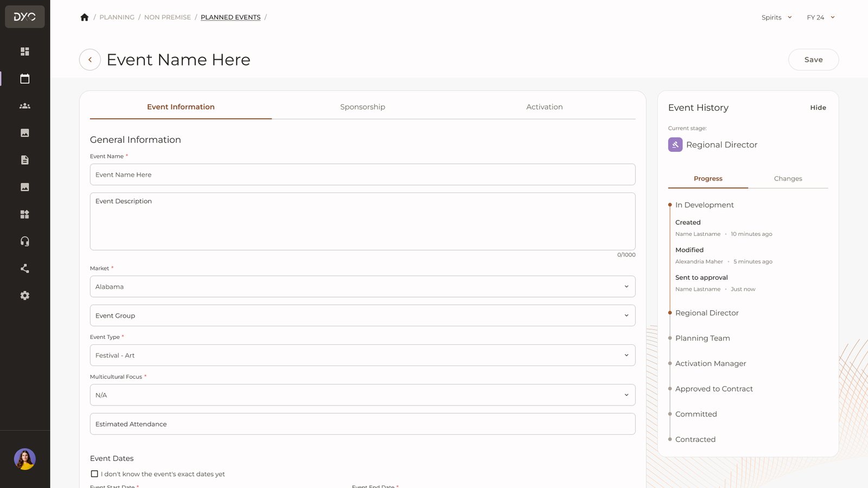Click the Event Description text area
Viewport: 868px width, 488px height.
(362, 221)
